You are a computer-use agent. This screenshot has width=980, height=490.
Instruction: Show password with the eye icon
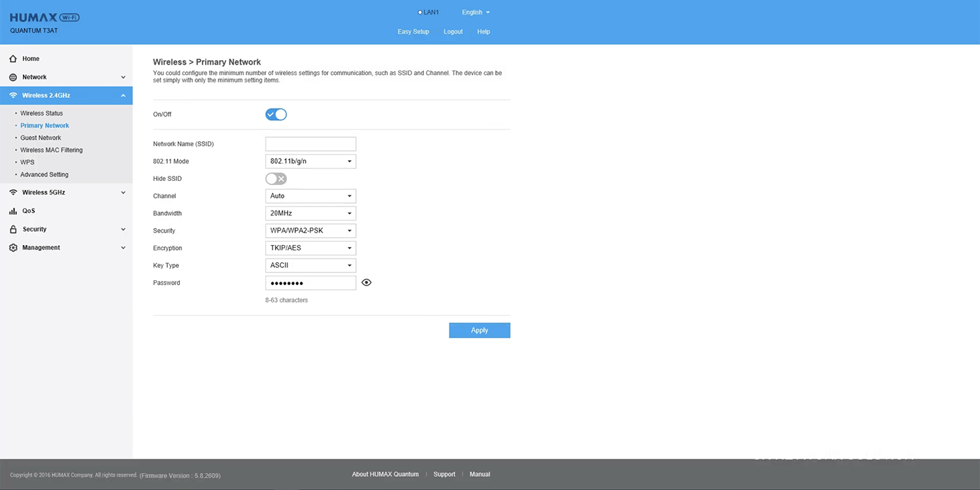pos(367,283)
